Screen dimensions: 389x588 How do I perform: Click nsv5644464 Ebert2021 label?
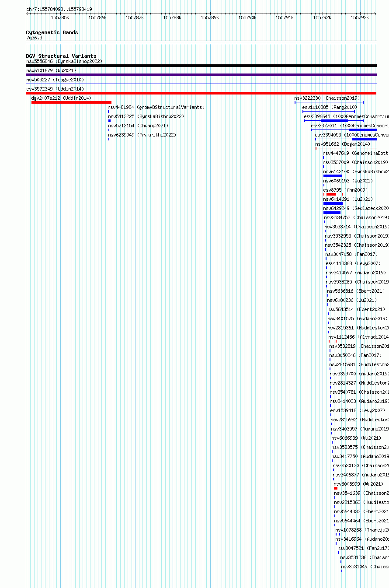click(361, 521)
